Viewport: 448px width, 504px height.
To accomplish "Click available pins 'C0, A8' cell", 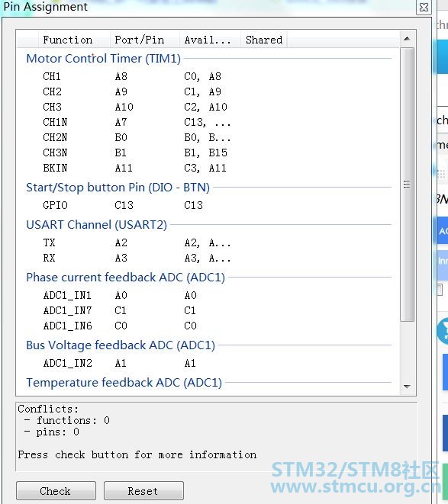I will (202, 76).
